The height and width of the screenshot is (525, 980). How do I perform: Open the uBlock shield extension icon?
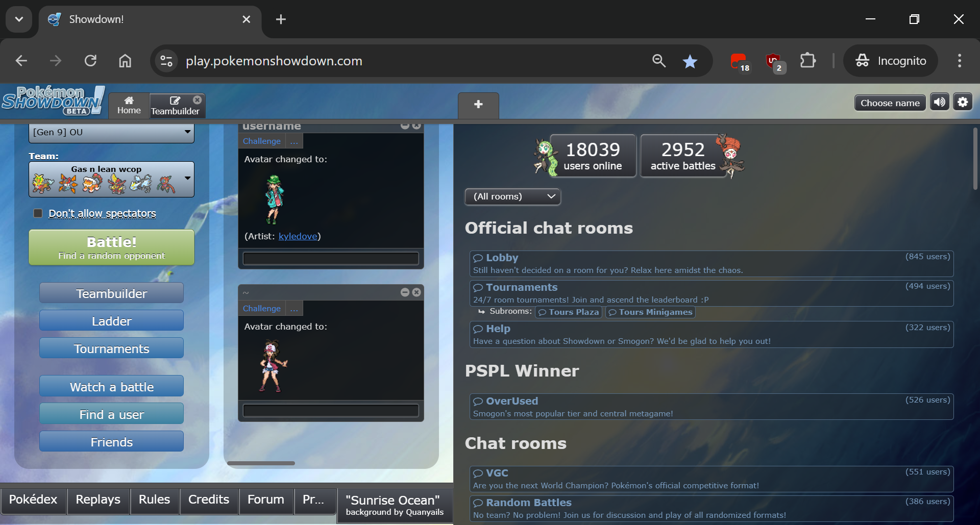tap(774, 62)
